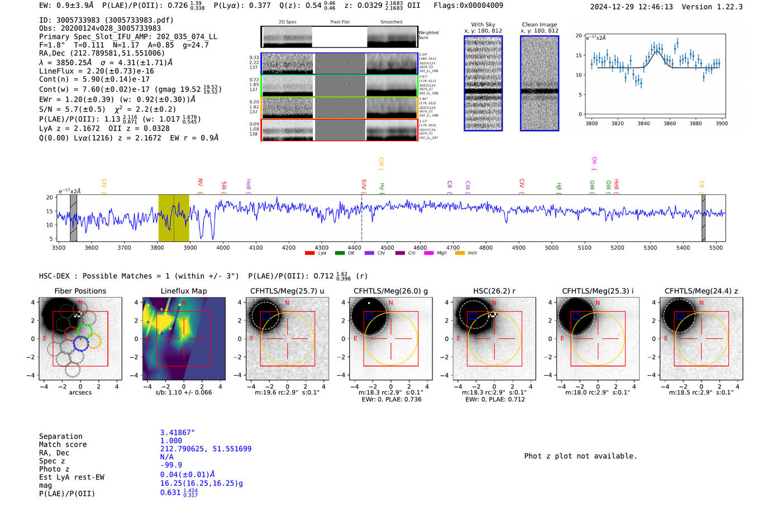This screenshot has height=532, width=782.
Task: Click the timestamp 2024-12-29 12:46:13
Action: [632, 7]
